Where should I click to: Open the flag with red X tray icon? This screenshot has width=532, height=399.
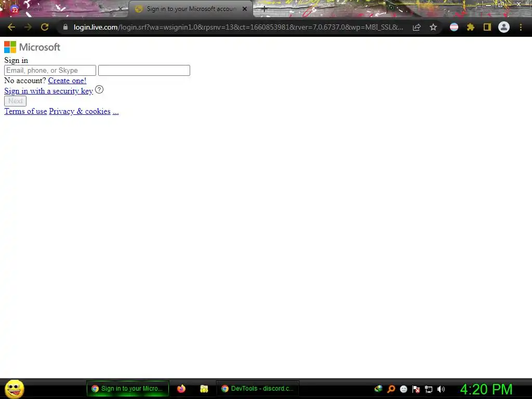(x=416, y=389)
